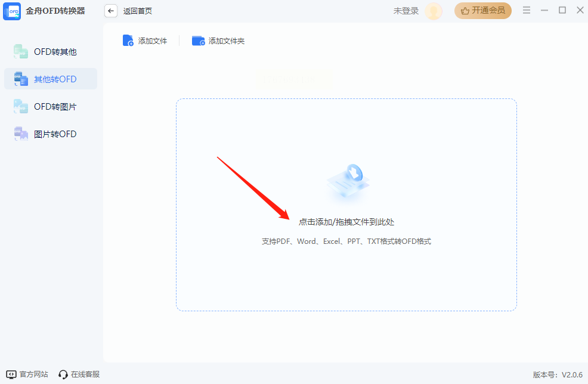Click the 添加文件 button label
The width and height of the screenshot is (588, 384).
tap(153, 41)
